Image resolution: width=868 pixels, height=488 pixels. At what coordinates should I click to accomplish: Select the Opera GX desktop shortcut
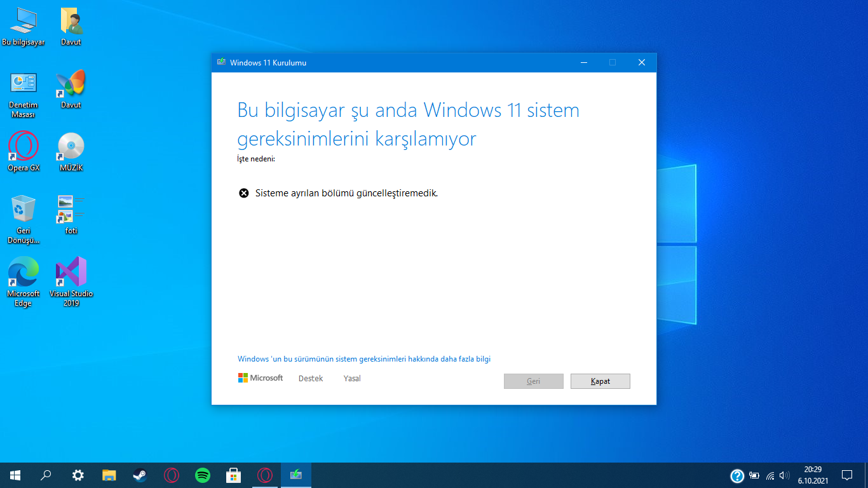pyautogui.click(x=24, y=152)
